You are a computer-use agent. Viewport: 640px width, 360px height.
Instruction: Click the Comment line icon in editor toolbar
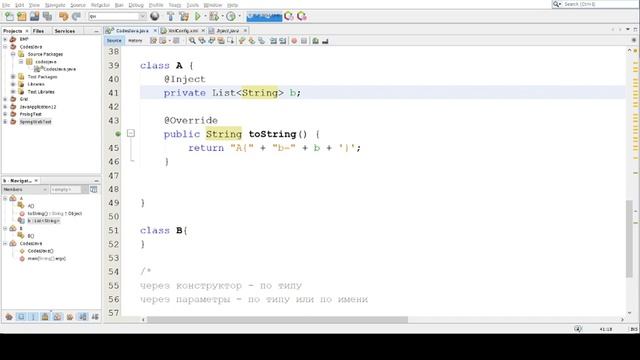(316, 41)
